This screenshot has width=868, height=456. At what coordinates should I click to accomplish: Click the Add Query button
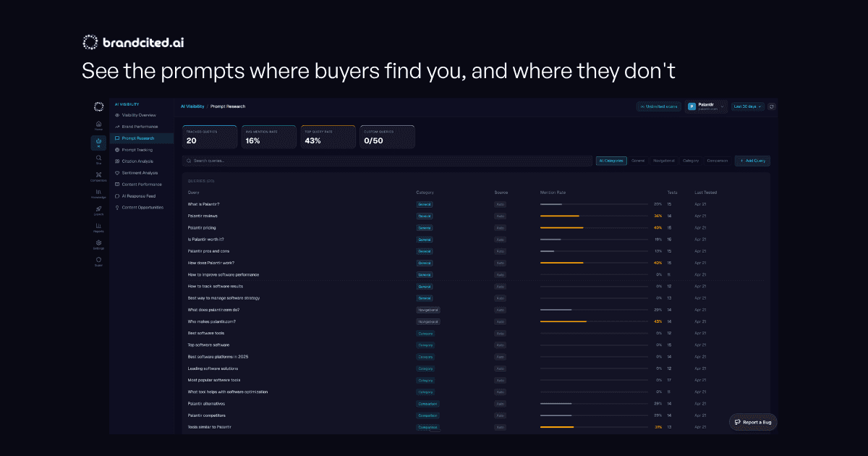752,161
